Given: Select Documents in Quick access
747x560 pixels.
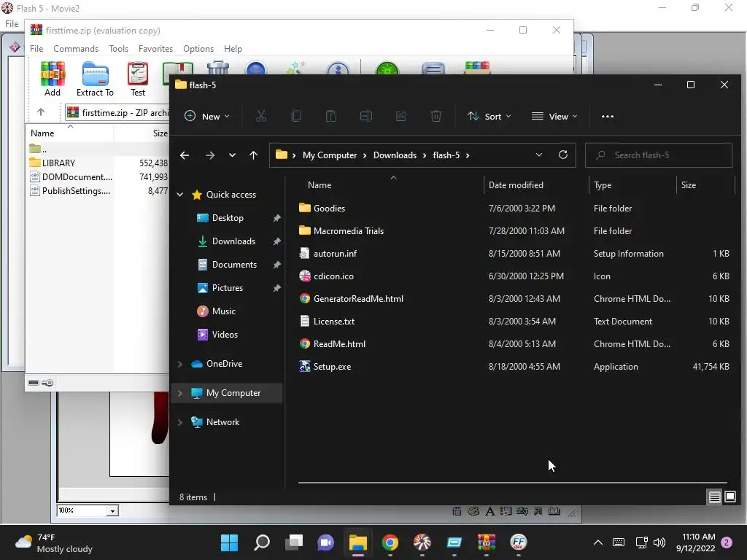Looking at the screenshot, I should (234, 264).
